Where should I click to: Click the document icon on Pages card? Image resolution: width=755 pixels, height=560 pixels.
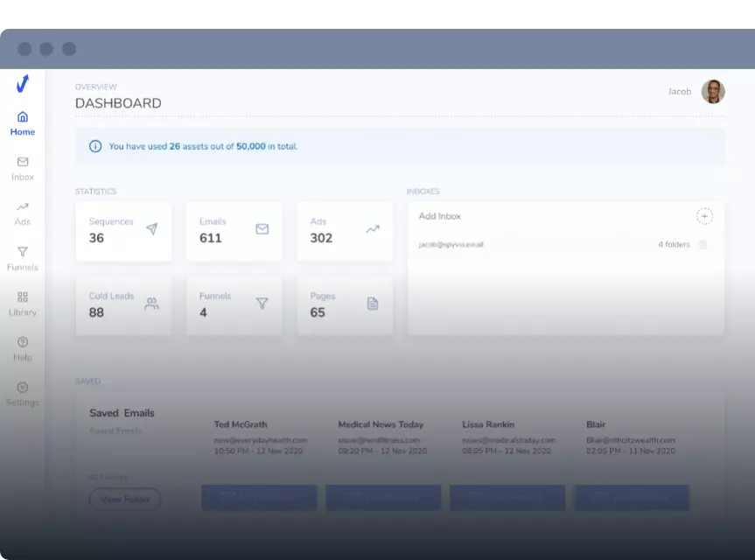(373, 304)
